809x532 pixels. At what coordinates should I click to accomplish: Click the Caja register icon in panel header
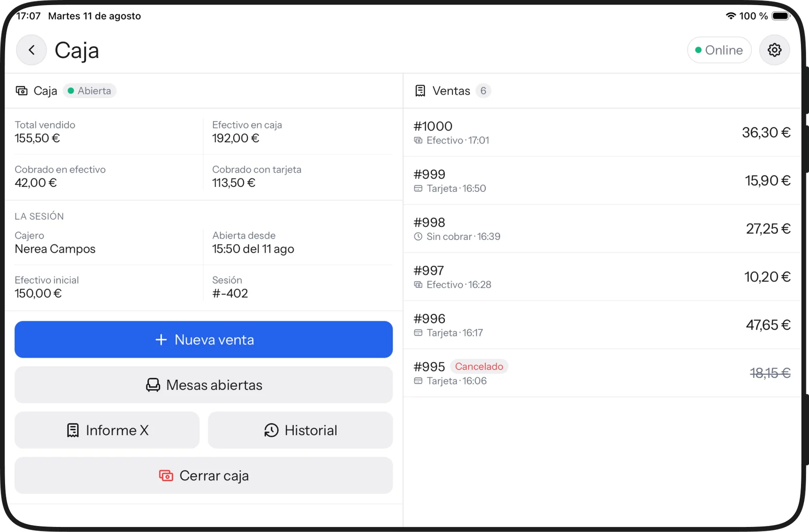tap(22, 91)
